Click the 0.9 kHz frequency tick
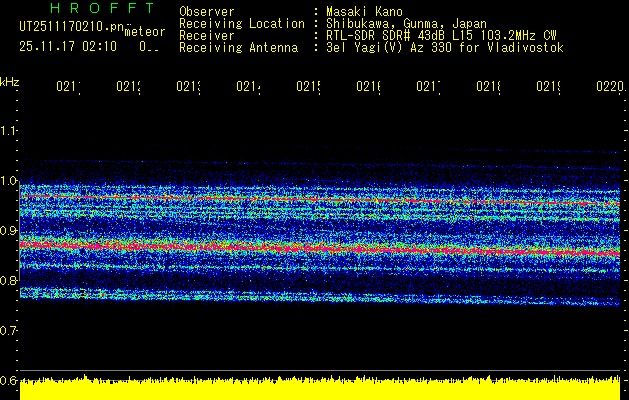 coord(9,231)
